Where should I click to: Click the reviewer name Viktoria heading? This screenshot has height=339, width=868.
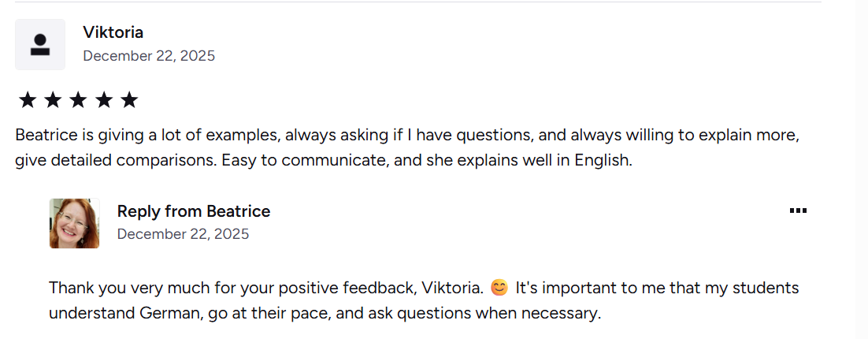(x=113, y=32)
